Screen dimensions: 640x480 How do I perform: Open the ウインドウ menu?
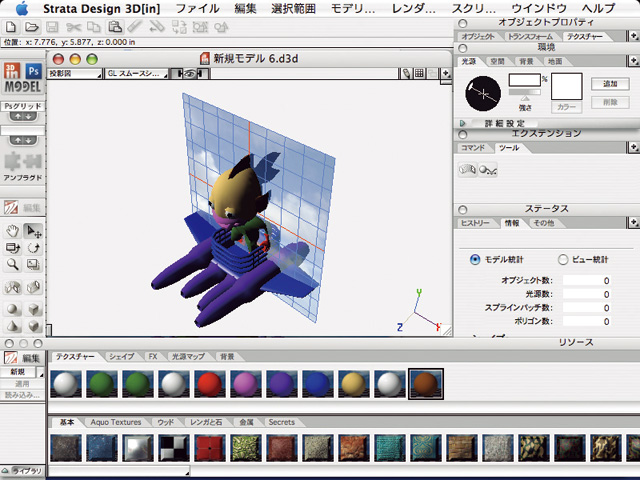(x=539, y=8)
